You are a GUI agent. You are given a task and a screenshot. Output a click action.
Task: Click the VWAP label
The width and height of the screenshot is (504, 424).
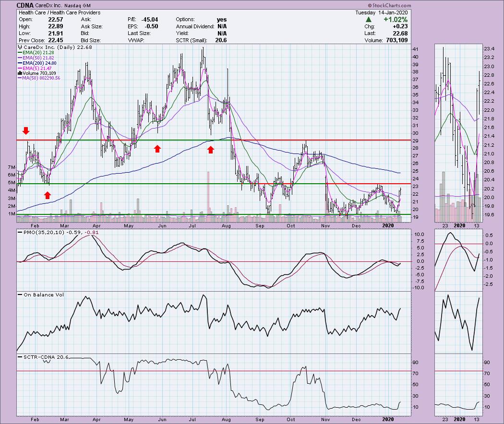click(136, 40)
